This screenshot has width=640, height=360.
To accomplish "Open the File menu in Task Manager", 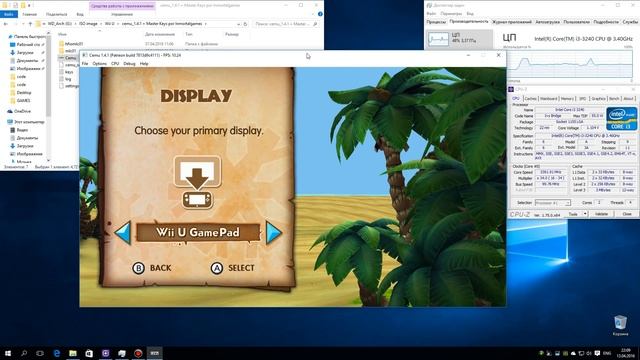I will 431,13.
